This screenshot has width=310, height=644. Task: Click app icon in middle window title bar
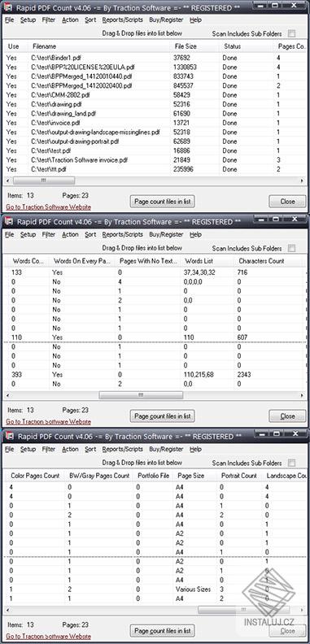pyautogui.click(x=8, y=222)
